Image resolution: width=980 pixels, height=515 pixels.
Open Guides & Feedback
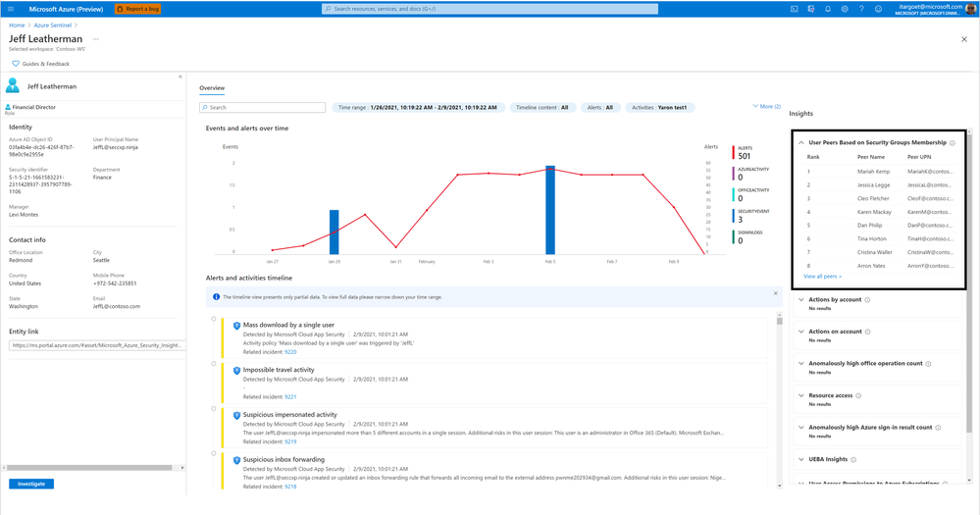click(40, 64)
